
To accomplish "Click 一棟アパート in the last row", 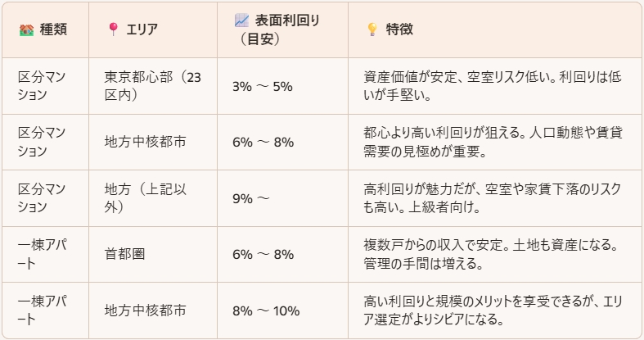I will [42, 311].
